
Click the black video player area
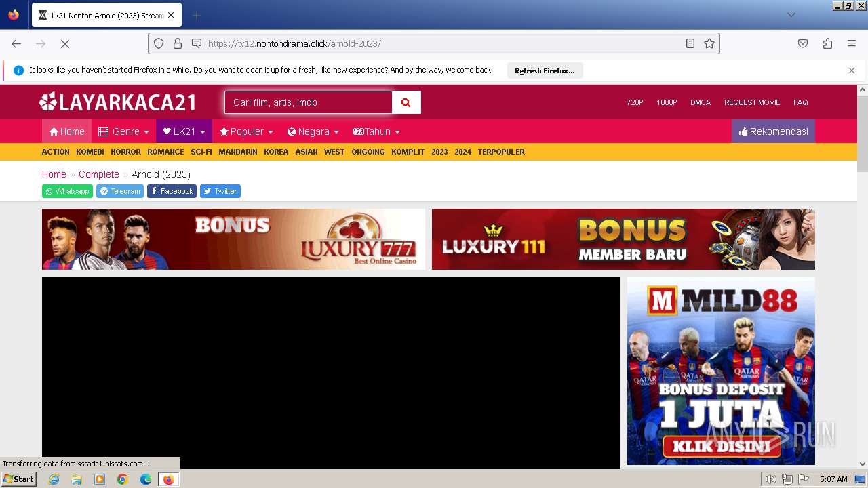(x=331, y=372)
